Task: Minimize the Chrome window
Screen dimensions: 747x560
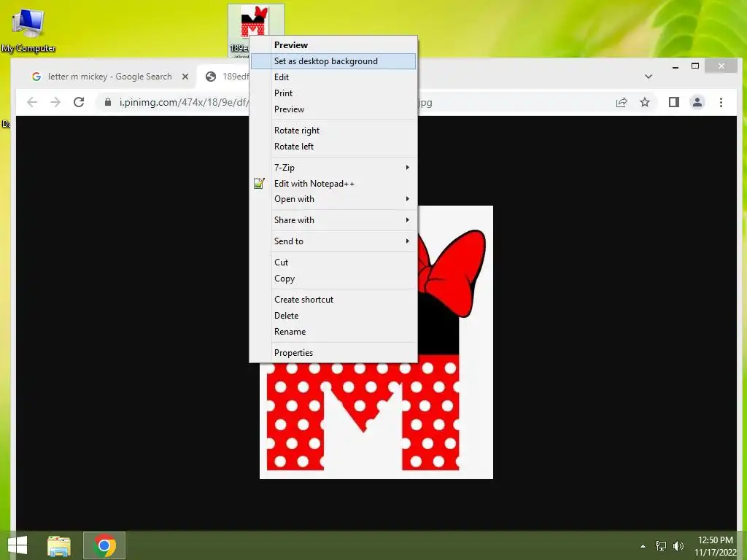Action: point(675,66)
